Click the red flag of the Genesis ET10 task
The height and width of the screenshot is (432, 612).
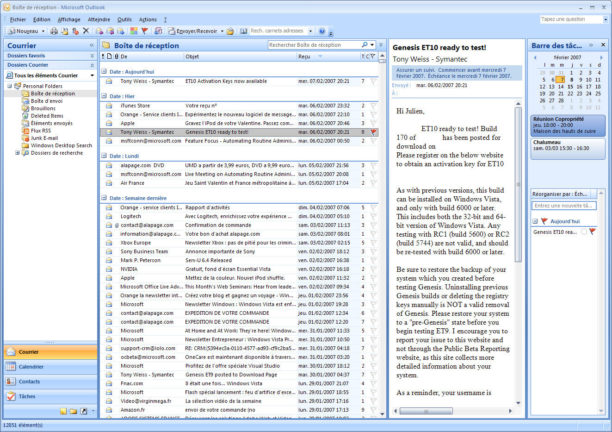pos(592,232)
